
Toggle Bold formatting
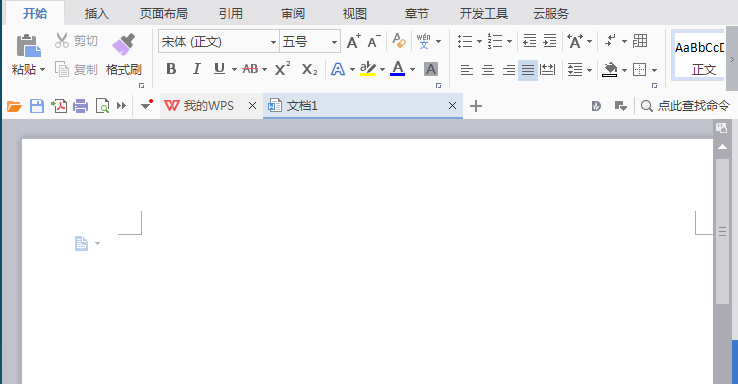(171, 69)
